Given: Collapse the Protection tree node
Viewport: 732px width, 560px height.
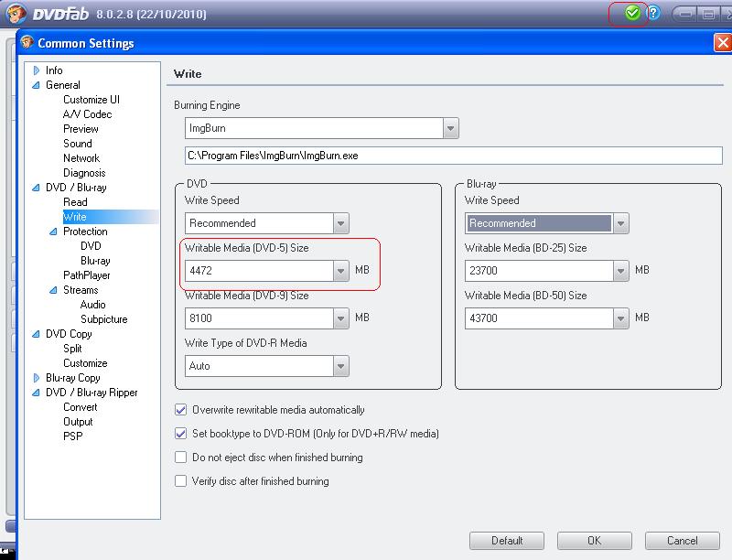Looking at the screenshot, I should (x=53, y=232).
